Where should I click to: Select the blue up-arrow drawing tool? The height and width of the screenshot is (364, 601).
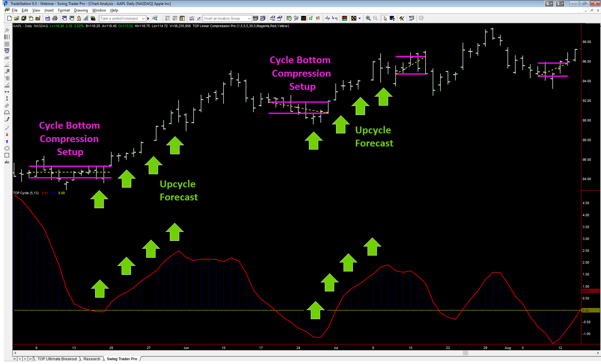point(7,141)
